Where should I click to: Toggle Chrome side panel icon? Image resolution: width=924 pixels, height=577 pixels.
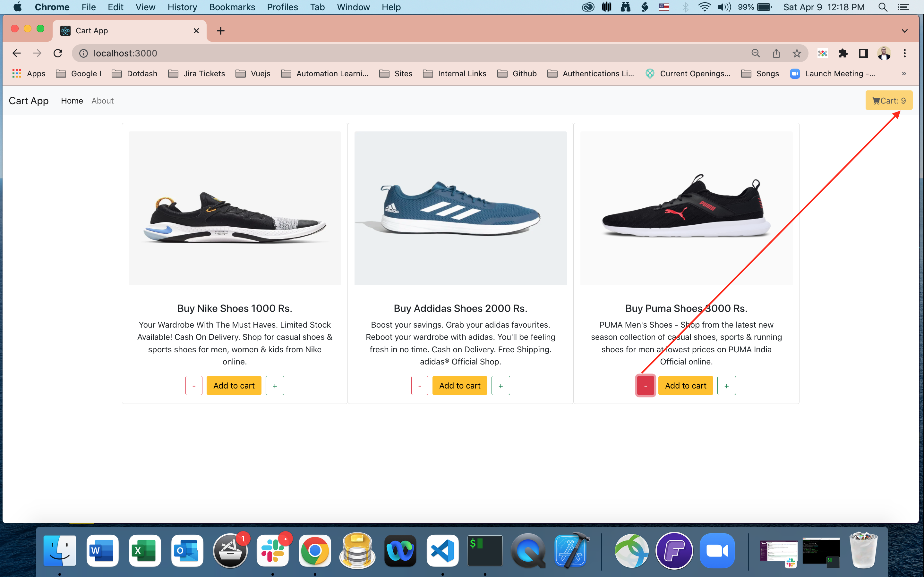tap(863, 54)
